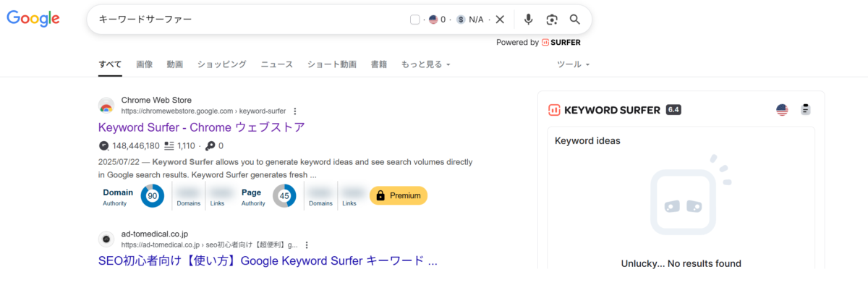Click the key icon beside keyword count 0

coord(210,145)
